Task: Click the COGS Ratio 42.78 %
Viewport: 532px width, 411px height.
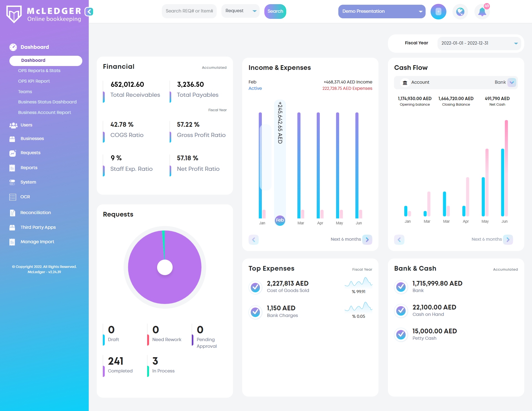Action: (x=122, y=125)
